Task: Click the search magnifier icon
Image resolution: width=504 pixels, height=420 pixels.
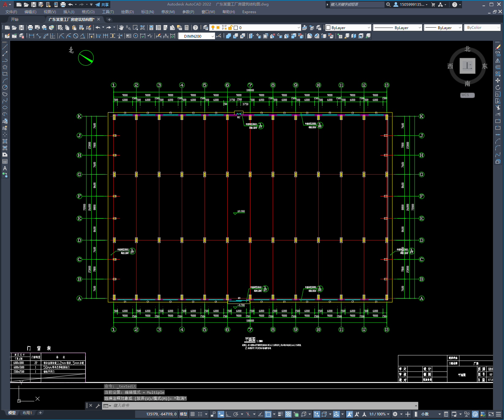Action: (388, 5)
